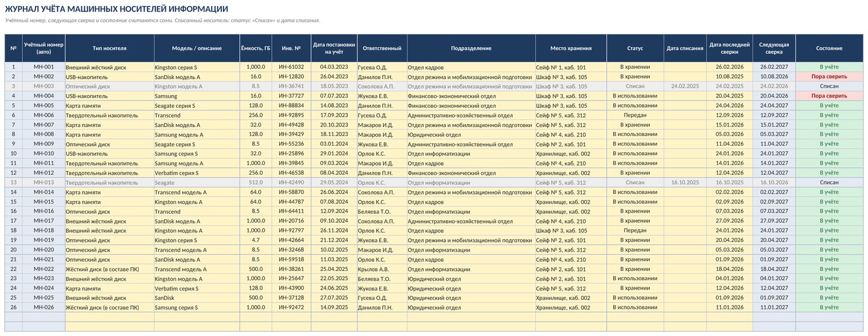Click the "Состояние" column header
868x336 pixels.
829,48
